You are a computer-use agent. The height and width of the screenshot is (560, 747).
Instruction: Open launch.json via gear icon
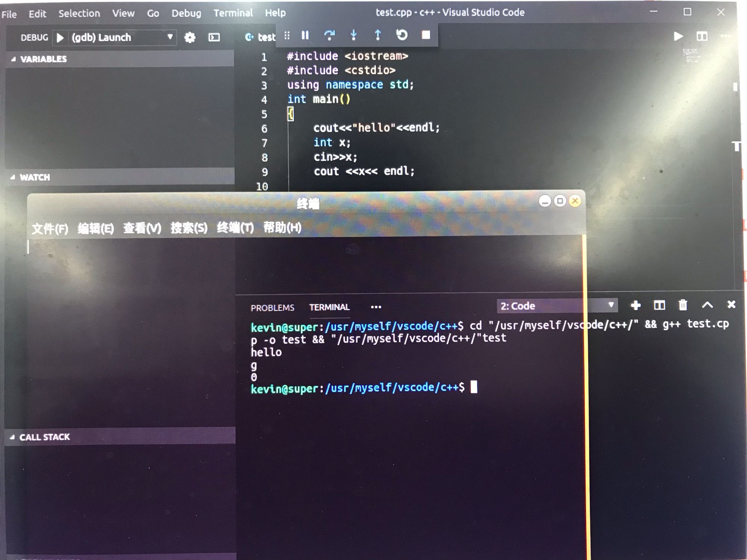point(190,37)
